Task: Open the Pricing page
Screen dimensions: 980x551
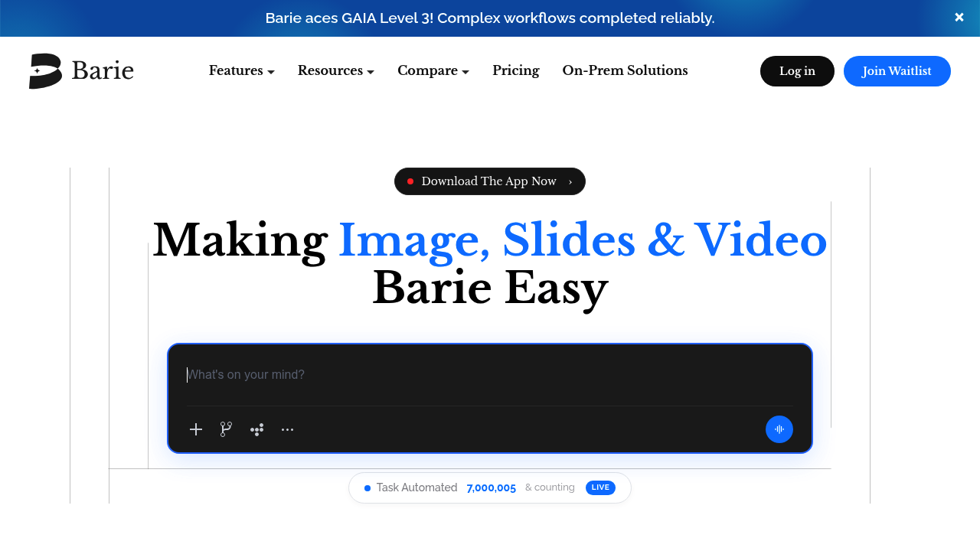Action: [516, 70]
